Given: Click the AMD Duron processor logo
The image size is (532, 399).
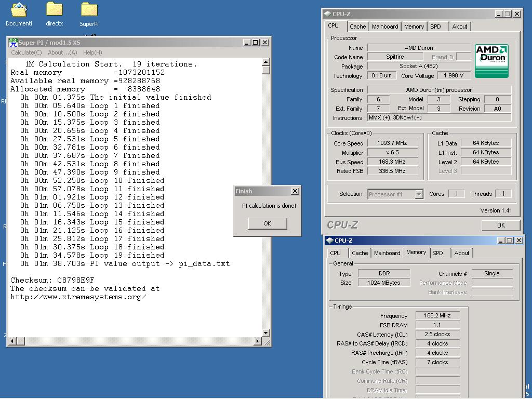Looking at the screenshot, I should [x=491, y=61].
